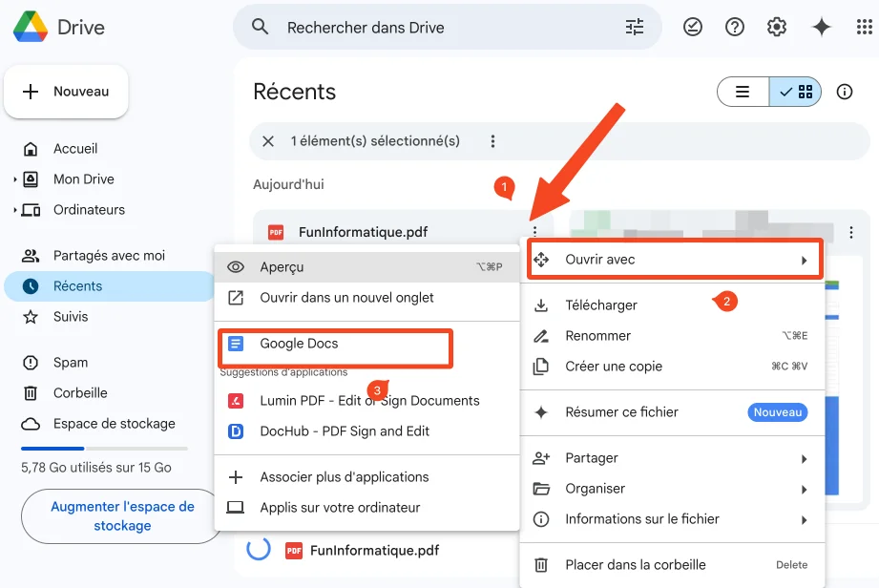Expand Partager submenu arrow

click(804, 459)
